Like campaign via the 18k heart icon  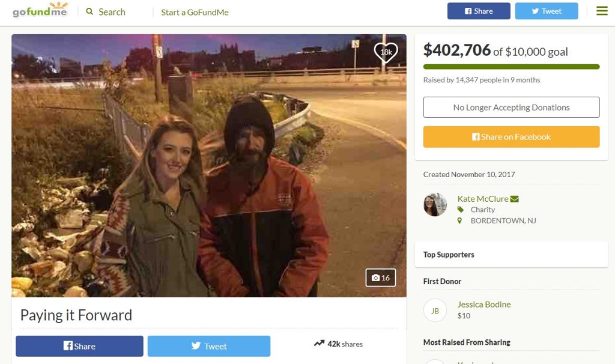[x=386, y=52]
